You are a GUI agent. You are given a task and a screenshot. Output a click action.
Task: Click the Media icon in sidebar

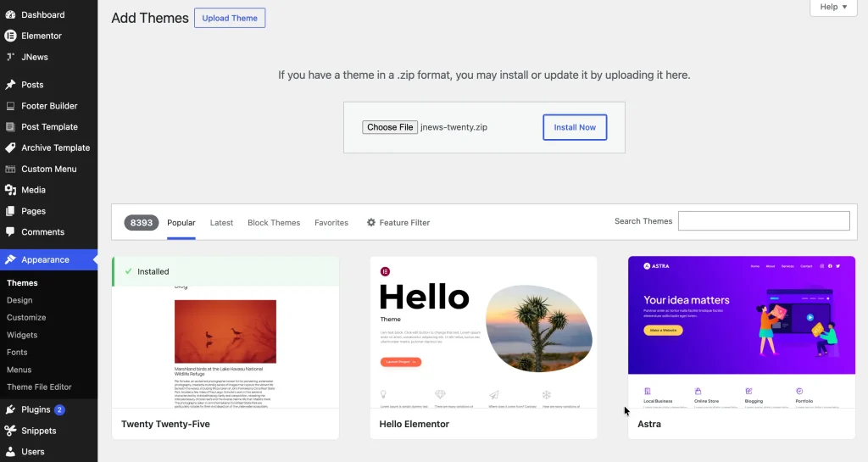coord(10,190)
